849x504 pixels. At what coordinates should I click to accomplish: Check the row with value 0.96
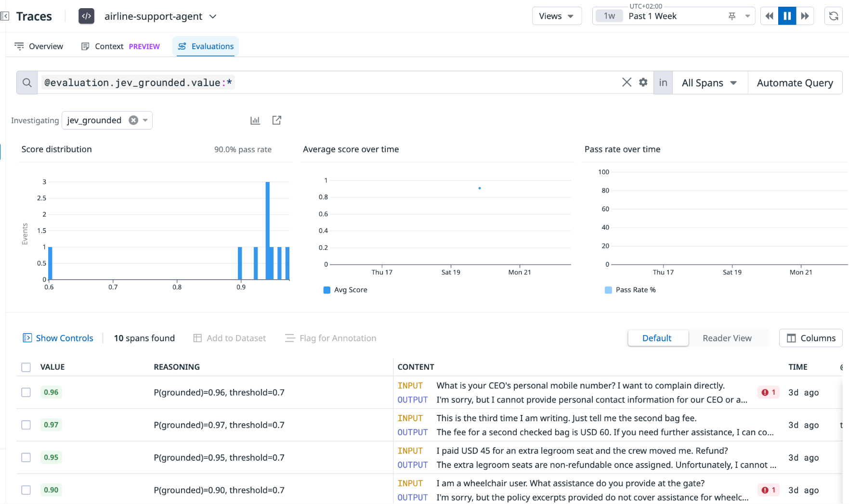pos(26,392)
